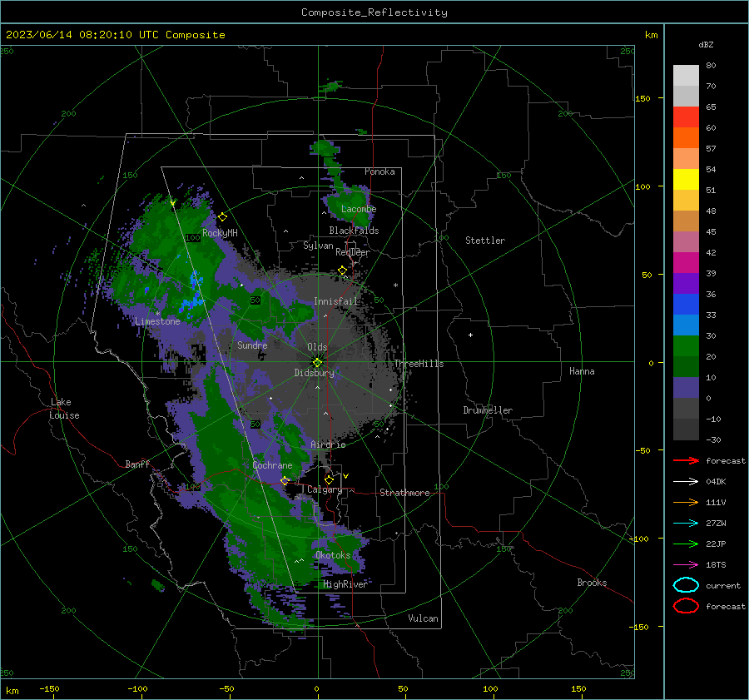Click the ThreeHills town label
This screenshot has width=749, height=700.
[x=419, y=364]
